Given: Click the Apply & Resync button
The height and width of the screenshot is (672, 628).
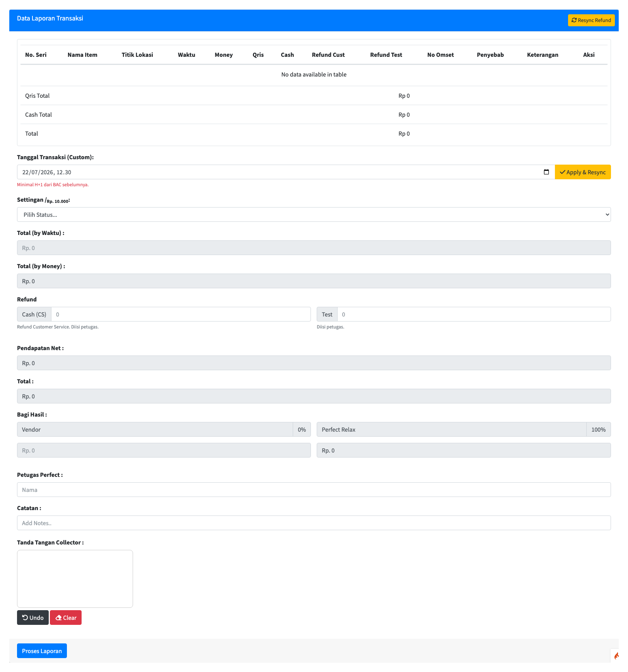Looking at the screenshot, I should pyautogui.click(x=582, y=172).
